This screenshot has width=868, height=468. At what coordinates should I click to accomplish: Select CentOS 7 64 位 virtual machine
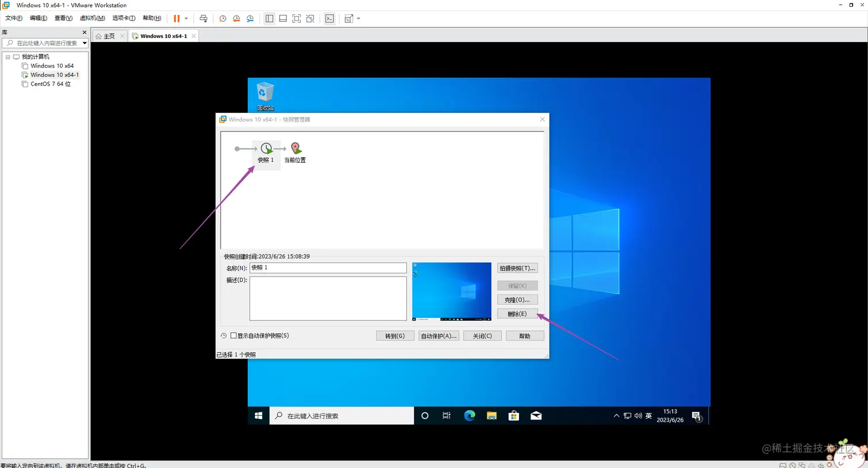51,84
